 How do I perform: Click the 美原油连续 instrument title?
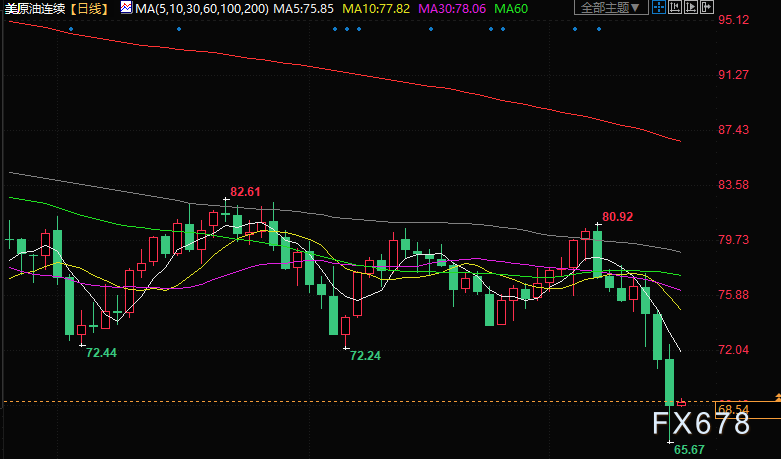click(x=36, y=8)
